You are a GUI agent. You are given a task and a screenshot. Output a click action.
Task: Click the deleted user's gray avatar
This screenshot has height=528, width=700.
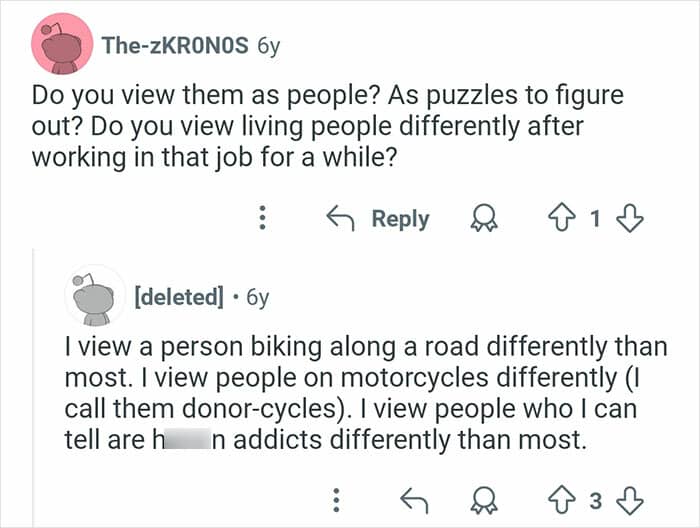95,296
